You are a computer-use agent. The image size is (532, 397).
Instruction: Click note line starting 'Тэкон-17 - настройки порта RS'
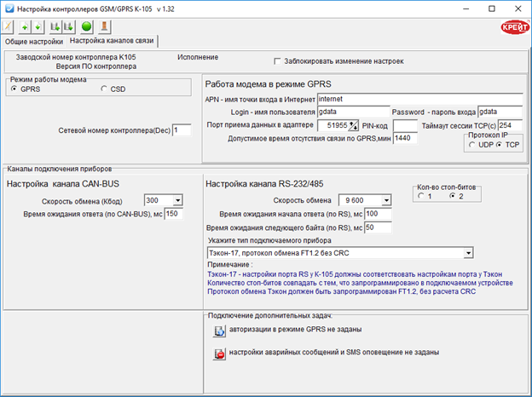point(355,274)
